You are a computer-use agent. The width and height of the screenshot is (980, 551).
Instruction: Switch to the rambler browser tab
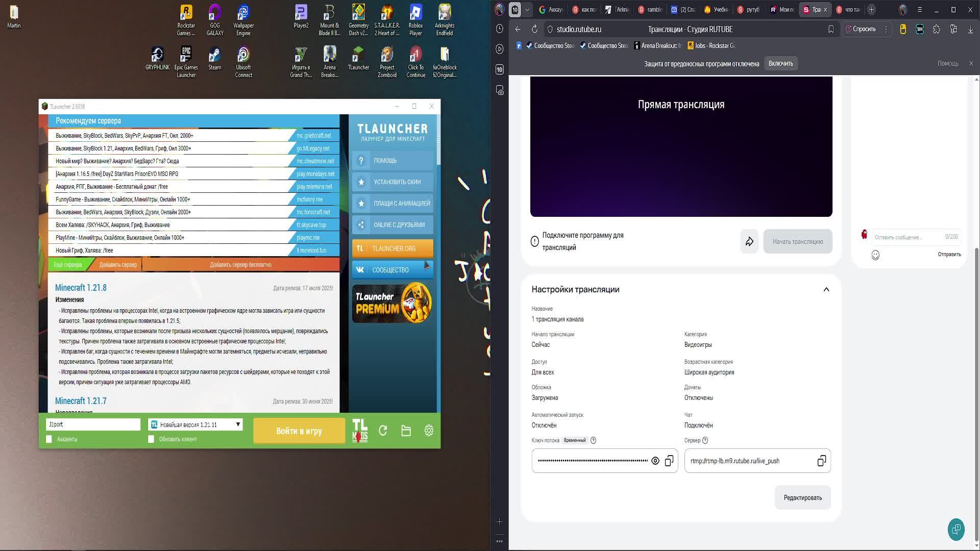[x=650, y=9]
